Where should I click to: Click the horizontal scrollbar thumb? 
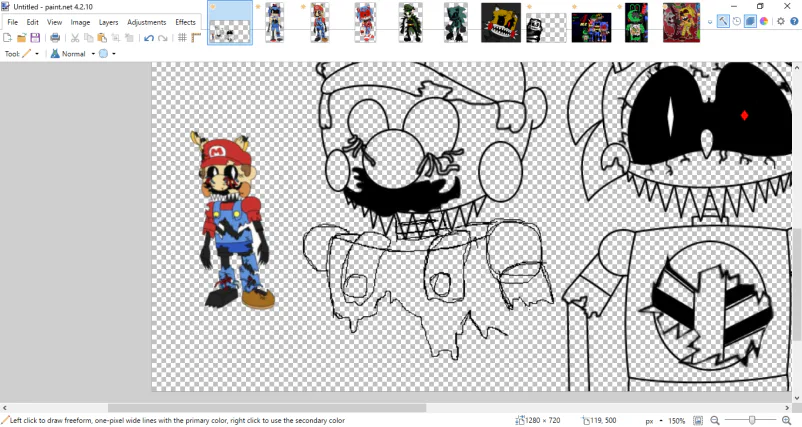(267, 408)
